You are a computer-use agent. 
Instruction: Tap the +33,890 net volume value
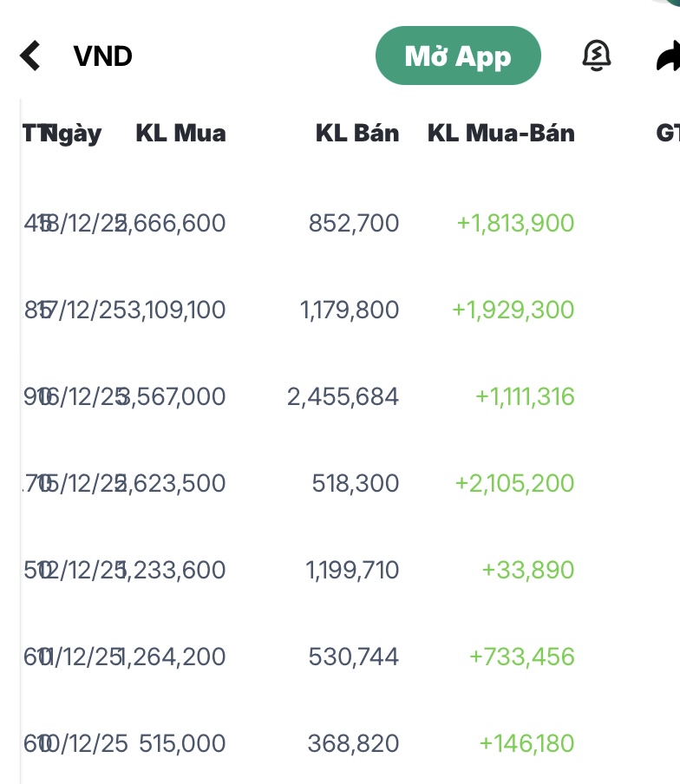[x=528, y=571]
